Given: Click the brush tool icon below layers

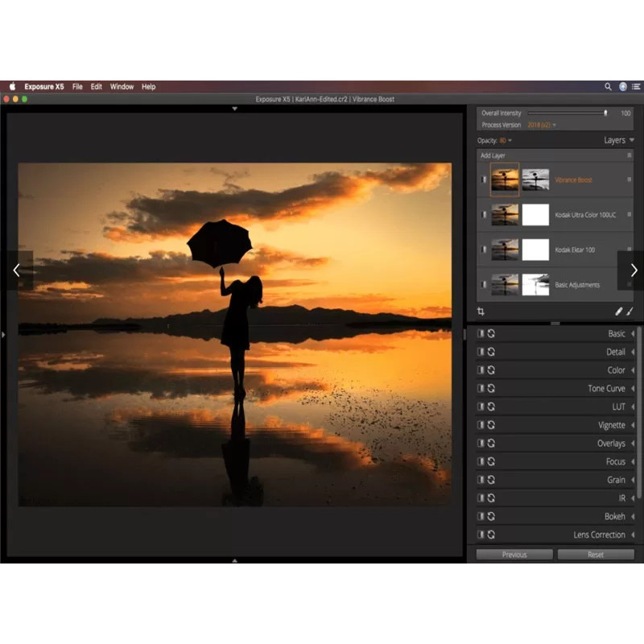Looking at the screenshot, I should 630,311.
